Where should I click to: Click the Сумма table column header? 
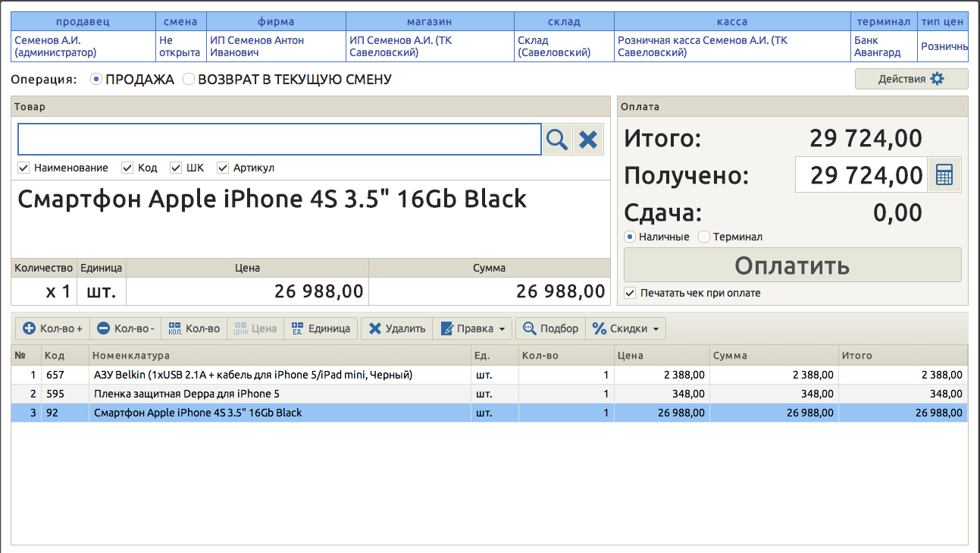[x=775, y=356]
